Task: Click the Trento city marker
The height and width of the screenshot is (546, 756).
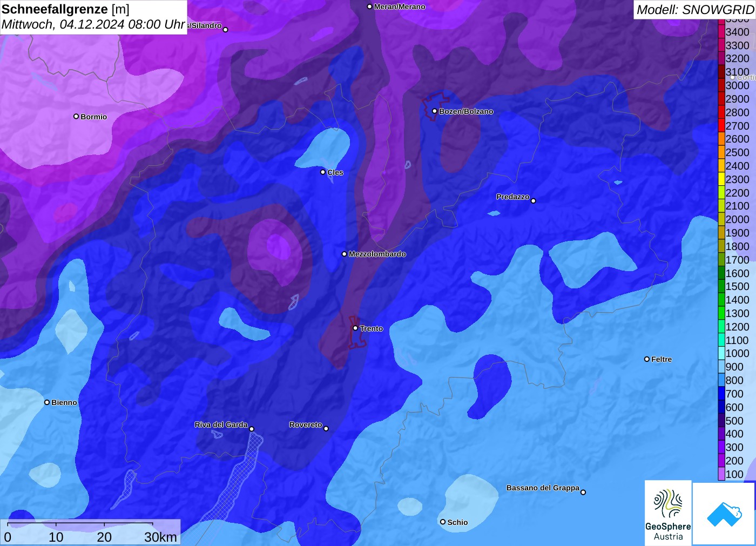Action: [x=355, y=328]
